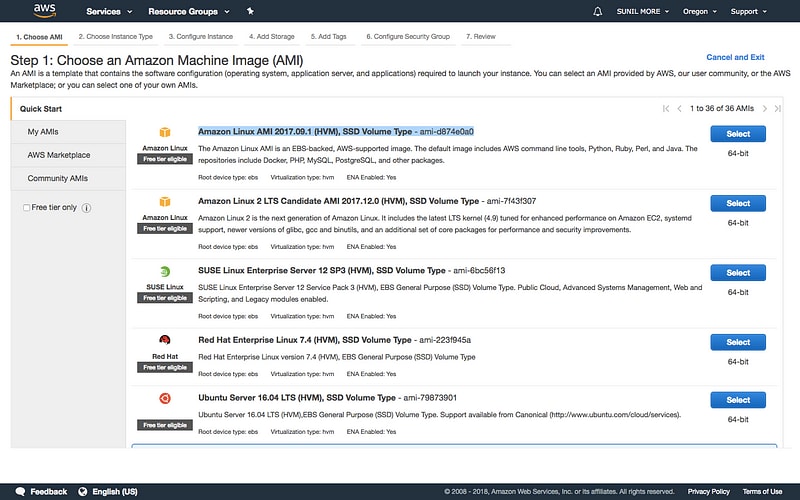Screen dimensions: 800x500
Task: Switch to 5. Add Tags step
Action: pyautogui.click(x=329, y=37)
